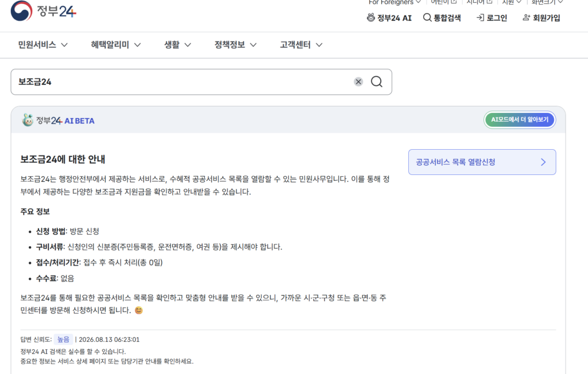This screenshot has height=374, width=588.
Task: Click the 구비서류 bullet line
Action: (x=159, y=247)
